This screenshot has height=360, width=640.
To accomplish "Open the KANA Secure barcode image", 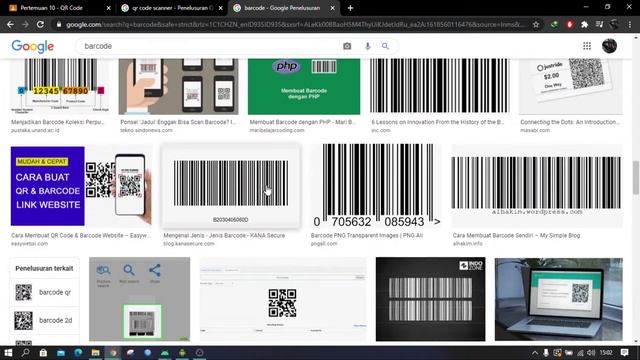I will (231, 186).
